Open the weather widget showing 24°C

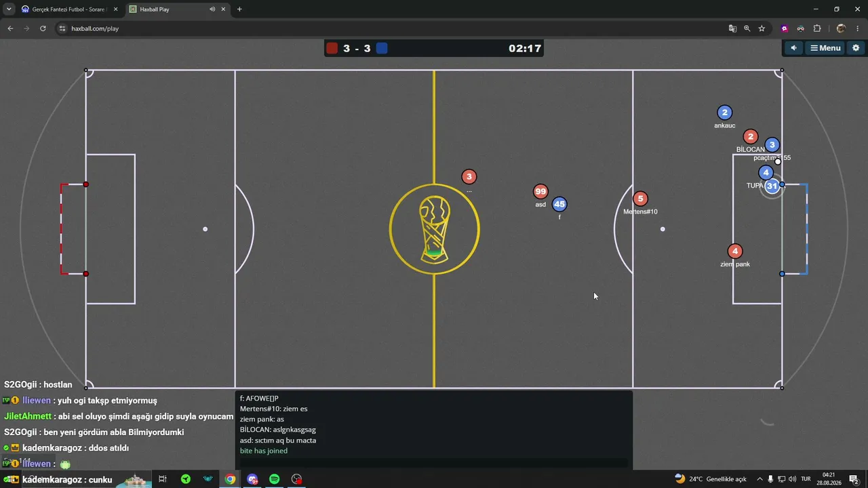click(710, 479)
